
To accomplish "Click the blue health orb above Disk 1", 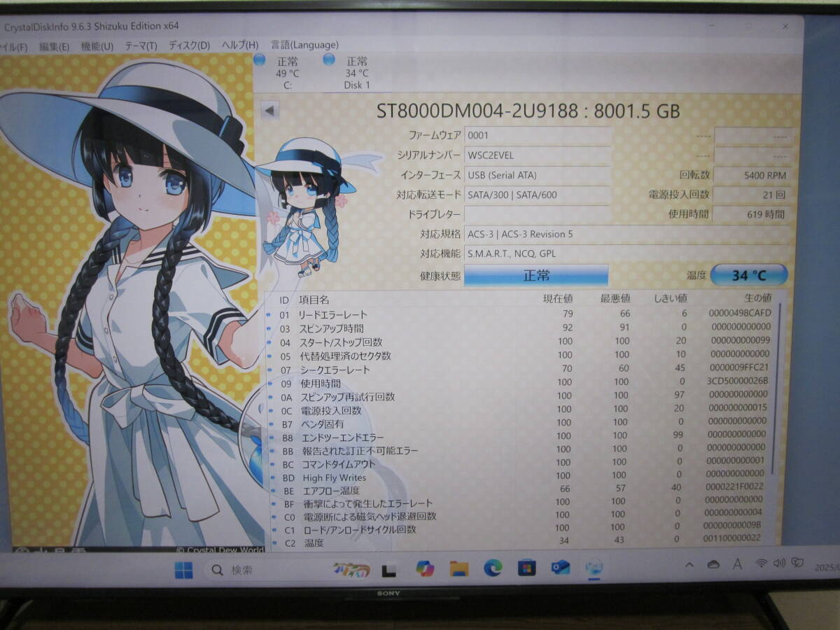I will 329,60.
